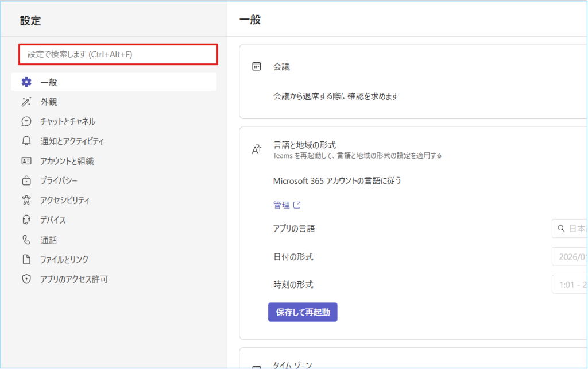Open the 外観 settings section
Image resolution: width=588 pixels, height=369 pixels.
[x=114, y=102]
